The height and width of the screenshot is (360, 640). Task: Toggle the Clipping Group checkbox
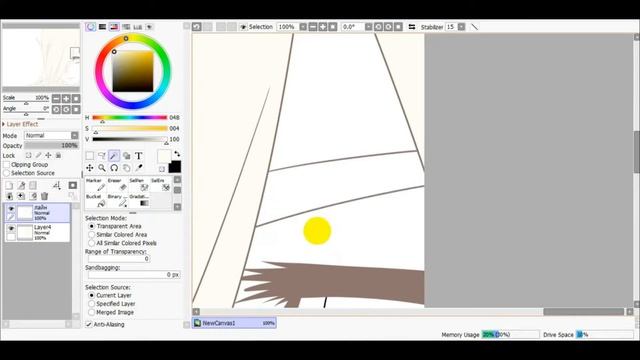click(x=6, y=164)
